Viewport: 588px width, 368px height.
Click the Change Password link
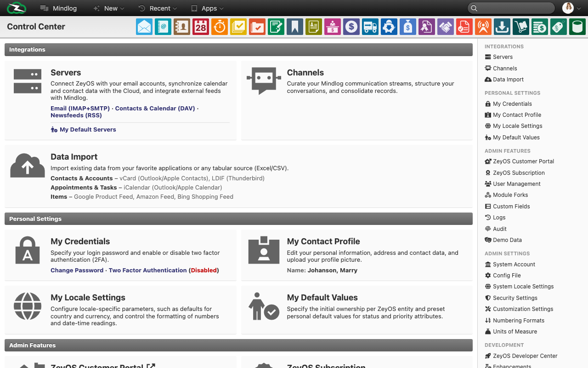pos(77,270)
